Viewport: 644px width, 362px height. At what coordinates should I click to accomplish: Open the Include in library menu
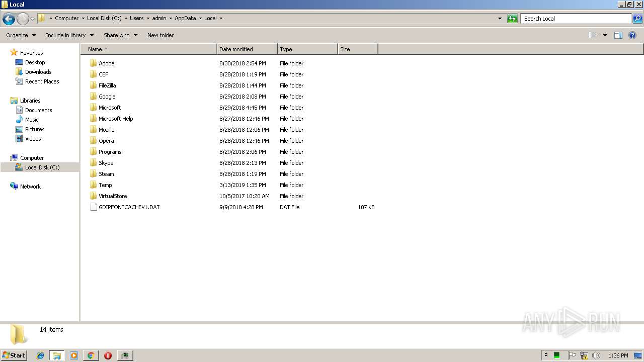[x=69, y=35]
